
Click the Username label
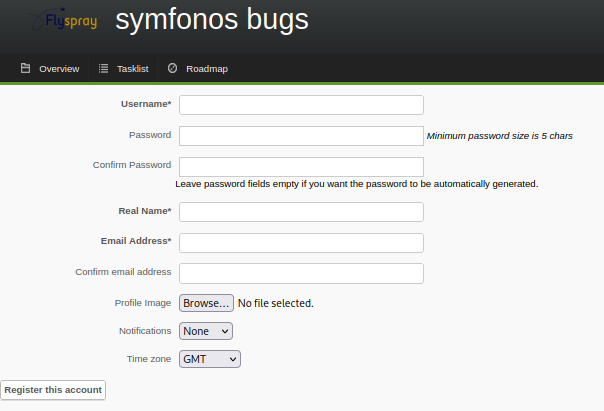[146, 104]
